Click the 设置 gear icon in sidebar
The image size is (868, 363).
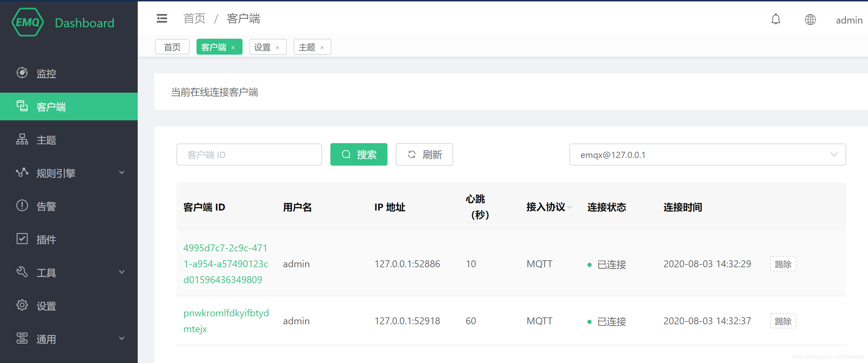pyautogui.click(x=22, y=305)
